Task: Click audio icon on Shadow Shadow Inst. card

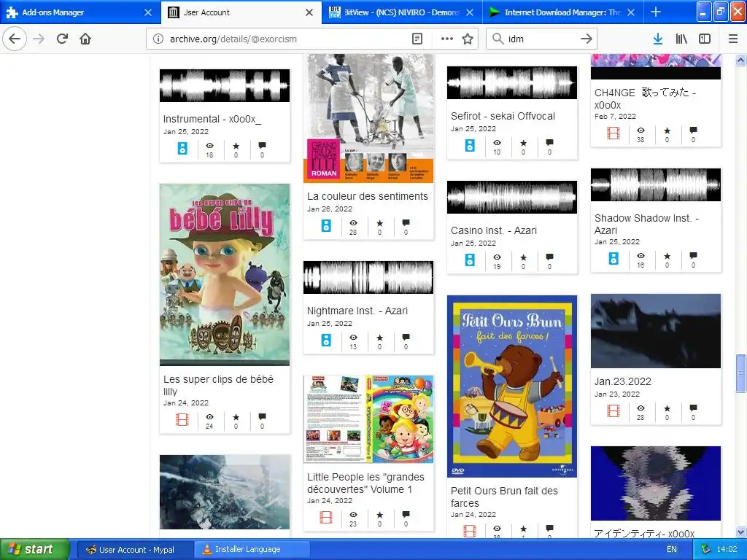Action: pyautogui.click(x=614, y=259)
